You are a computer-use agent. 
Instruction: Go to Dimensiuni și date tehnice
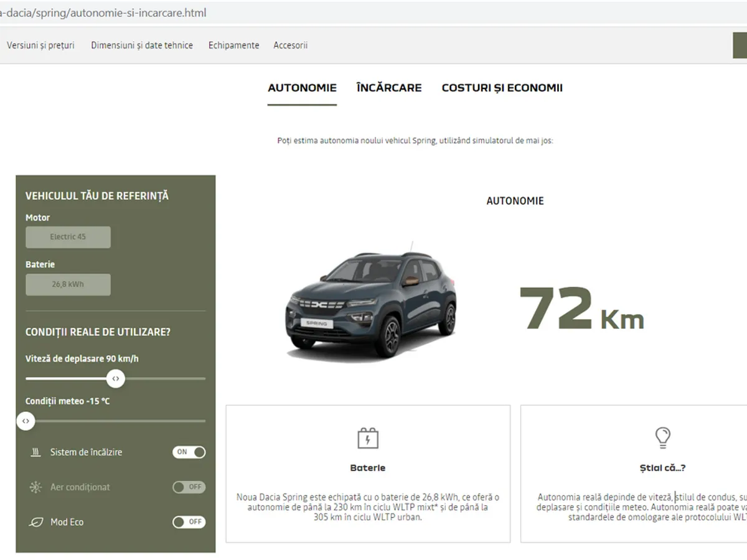click(x=142, y=45)
